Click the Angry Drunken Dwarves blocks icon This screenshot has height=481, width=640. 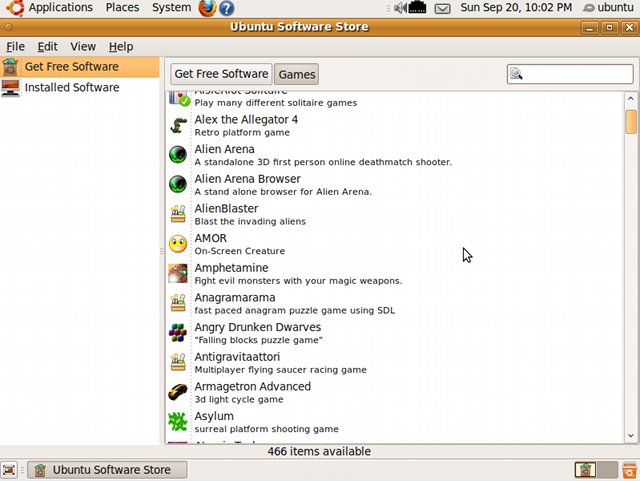tap(178, 333)
